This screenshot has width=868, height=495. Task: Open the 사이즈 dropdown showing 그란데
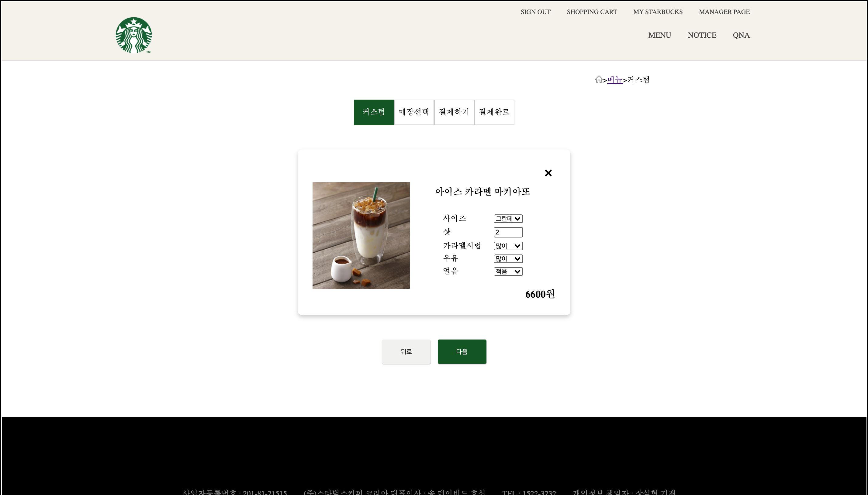point(508,219)
